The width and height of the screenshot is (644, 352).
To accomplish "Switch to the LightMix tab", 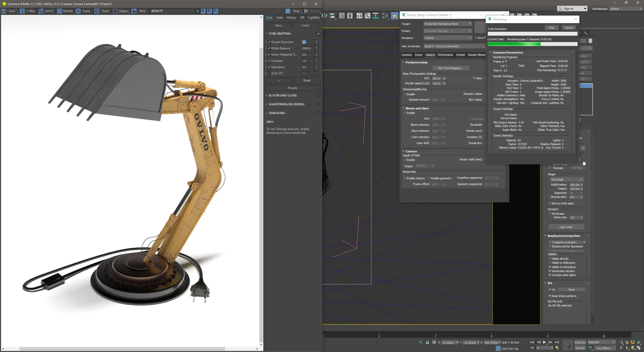I will 314,18.
